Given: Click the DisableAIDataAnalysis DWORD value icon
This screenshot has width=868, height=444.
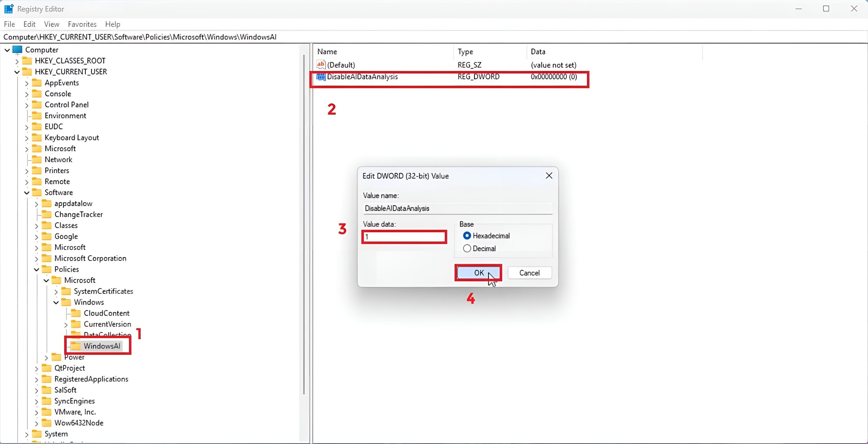Looking at the screenshot, I should tap(320, 77).
